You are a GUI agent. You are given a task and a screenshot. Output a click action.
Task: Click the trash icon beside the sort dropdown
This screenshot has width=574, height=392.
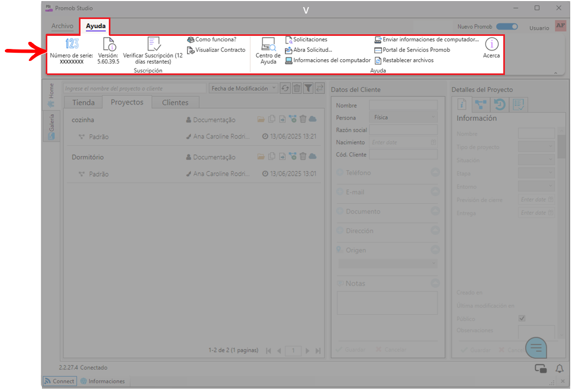[x=297, y=88]
